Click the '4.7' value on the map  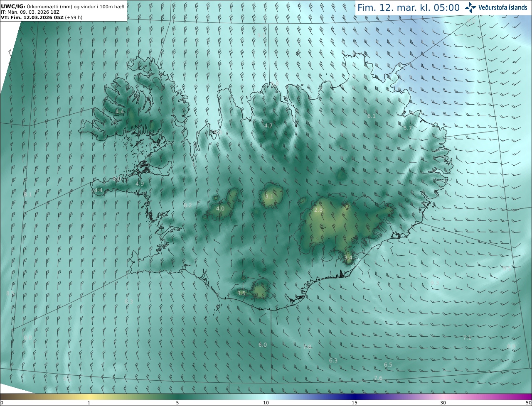coord(268,125)
